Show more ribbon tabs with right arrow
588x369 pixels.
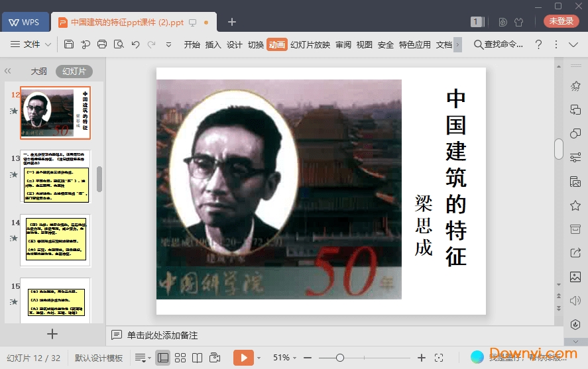[x=457, y=44]
